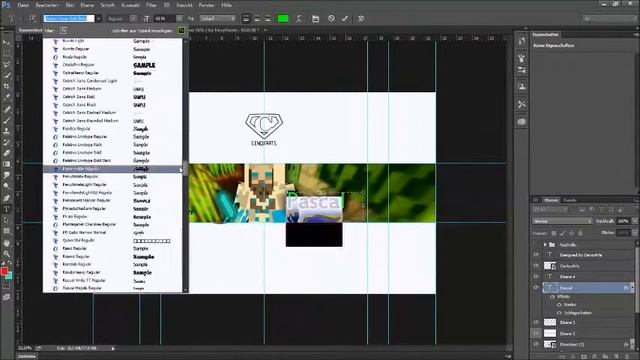Select the Pen tool

click(x=7, y=198)
